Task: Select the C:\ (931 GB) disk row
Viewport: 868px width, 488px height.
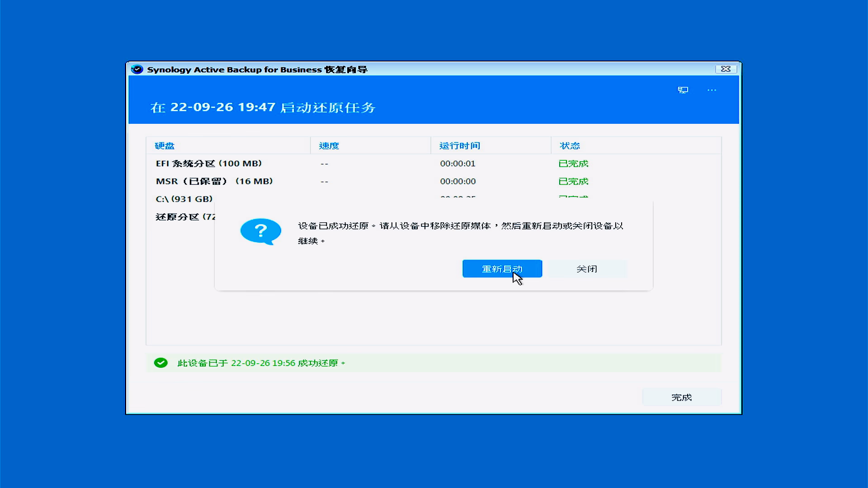Action: coord(184,199)
